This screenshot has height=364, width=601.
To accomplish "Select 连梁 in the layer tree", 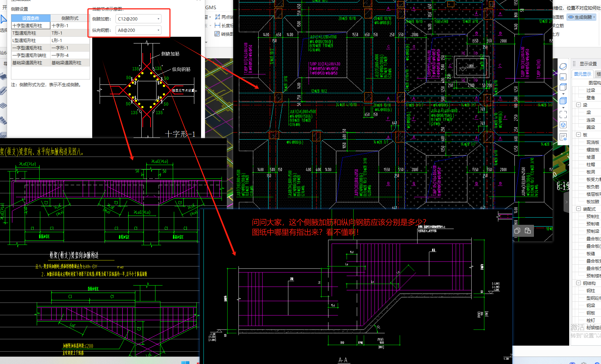I will coord(591,120).
